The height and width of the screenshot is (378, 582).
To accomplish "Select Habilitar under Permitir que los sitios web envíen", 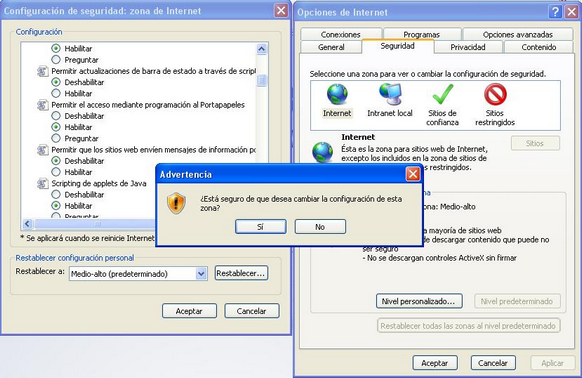I will click(x=56, y=172).
